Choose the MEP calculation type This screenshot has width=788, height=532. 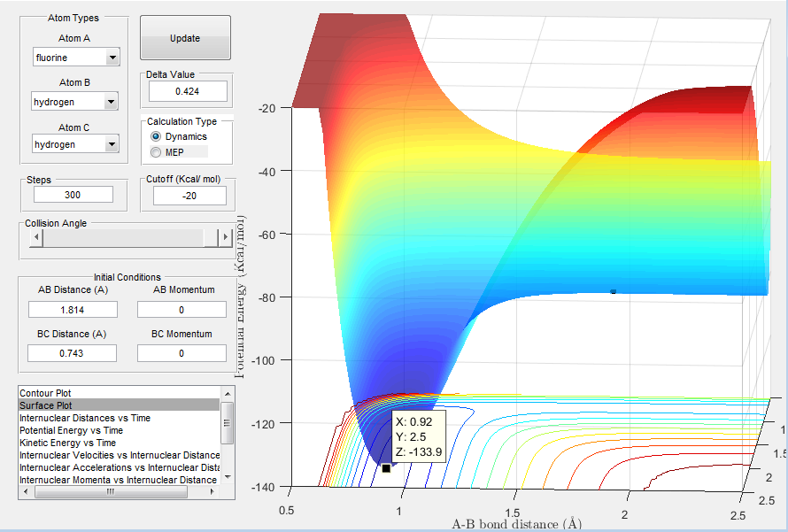pyautogui.click(x=157, y=152)
